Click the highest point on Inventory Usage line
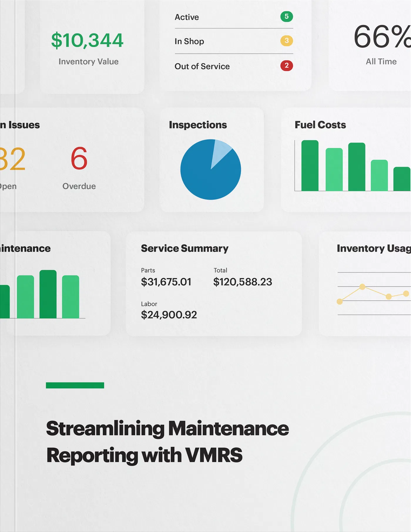Viewport: 411px width, 532px height. point(362,287)
